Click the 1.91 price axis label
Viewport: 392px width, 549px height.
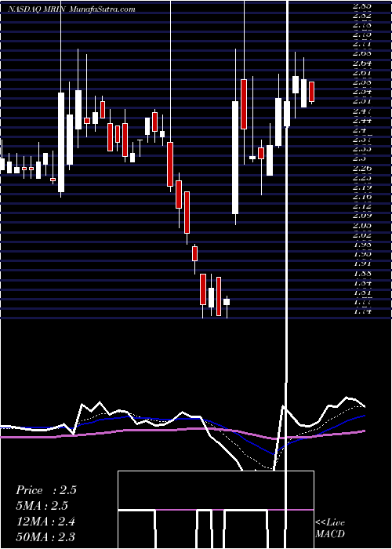[362, 263]
